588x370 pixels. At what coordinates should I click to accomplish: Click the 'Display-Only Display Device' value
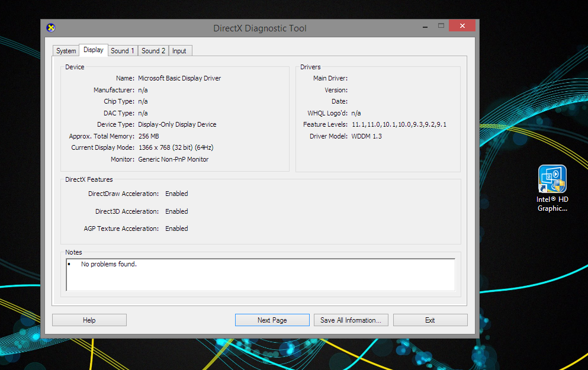(x=177, y=124)
